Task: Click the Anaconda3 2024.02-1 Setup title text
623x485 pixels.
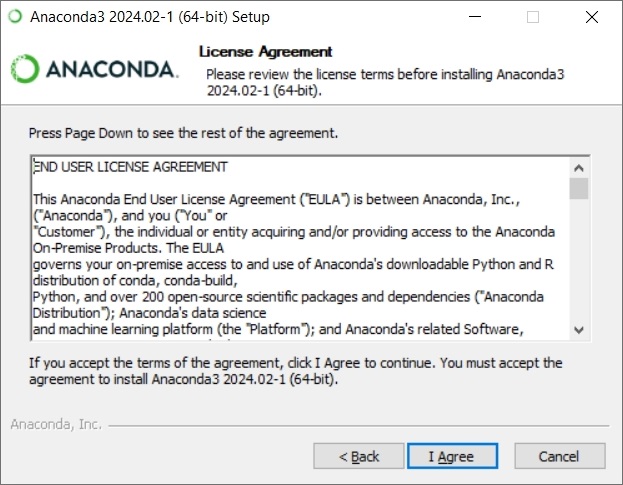Action: [x=150, y=17]
